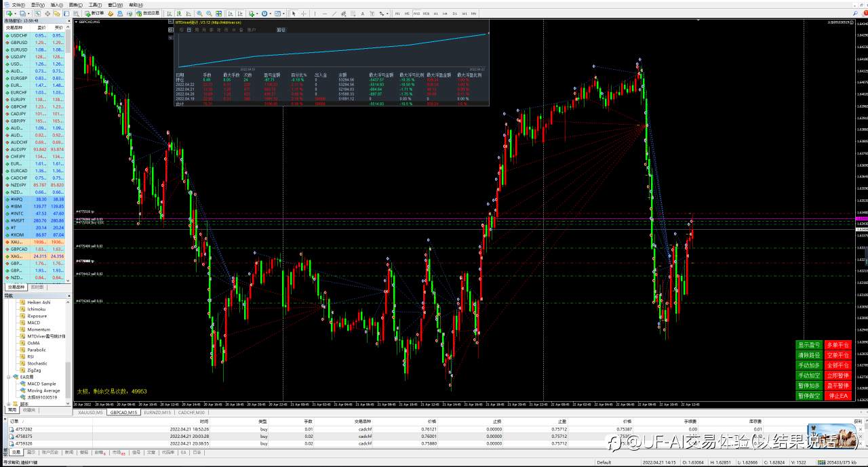Image resolution: width=868 pixels, height=467 pixels.
Task: Open the 账户历史 account history terminal tab
Action: coord(51,452)
